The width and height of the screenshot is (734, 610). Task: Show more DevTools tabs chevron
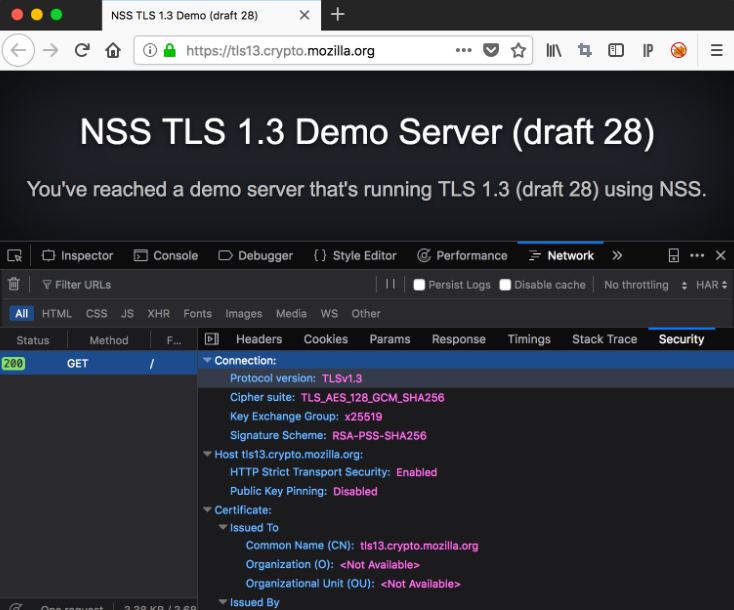point(617,255)
